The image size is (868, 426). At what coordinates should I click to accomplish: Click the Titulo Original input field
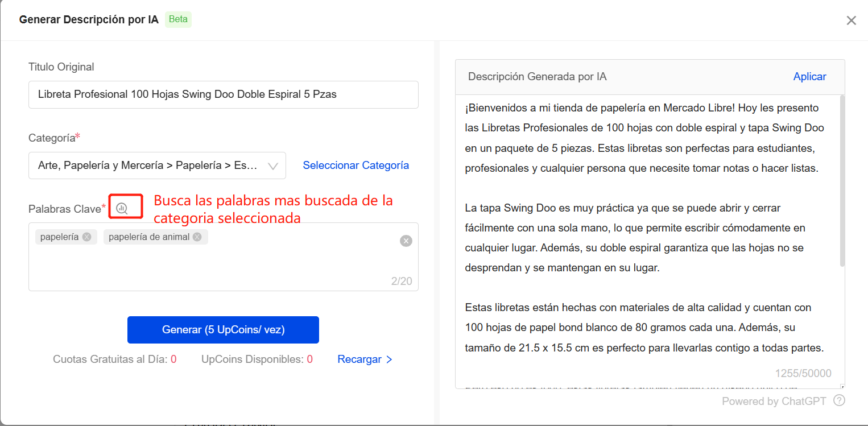(x=223, y=95)
